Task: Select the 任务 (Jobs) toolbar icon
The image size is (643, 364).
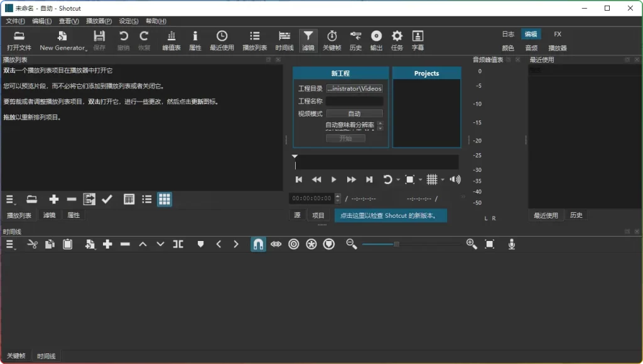Action: click(397, 40)
